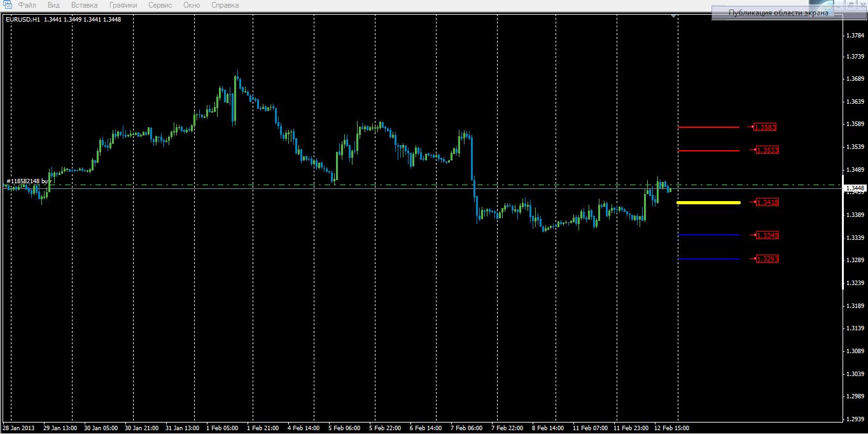
Task: Click the 1.3539 price scale value
Action: (855, 147)
